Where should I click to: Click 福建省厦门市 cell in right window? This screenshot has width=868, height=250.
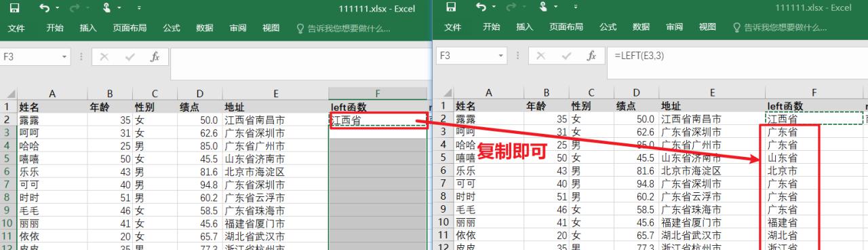(x=713, y=222)
